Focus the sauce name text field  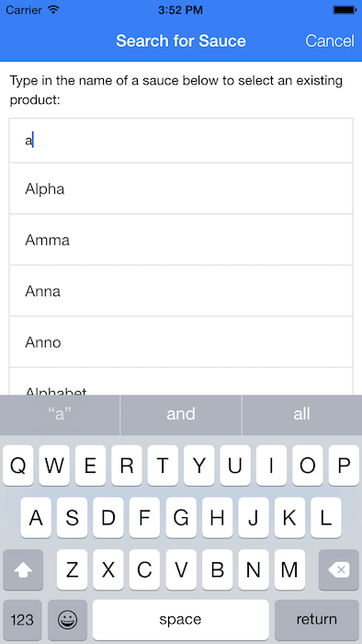click(x=181, y=141)
